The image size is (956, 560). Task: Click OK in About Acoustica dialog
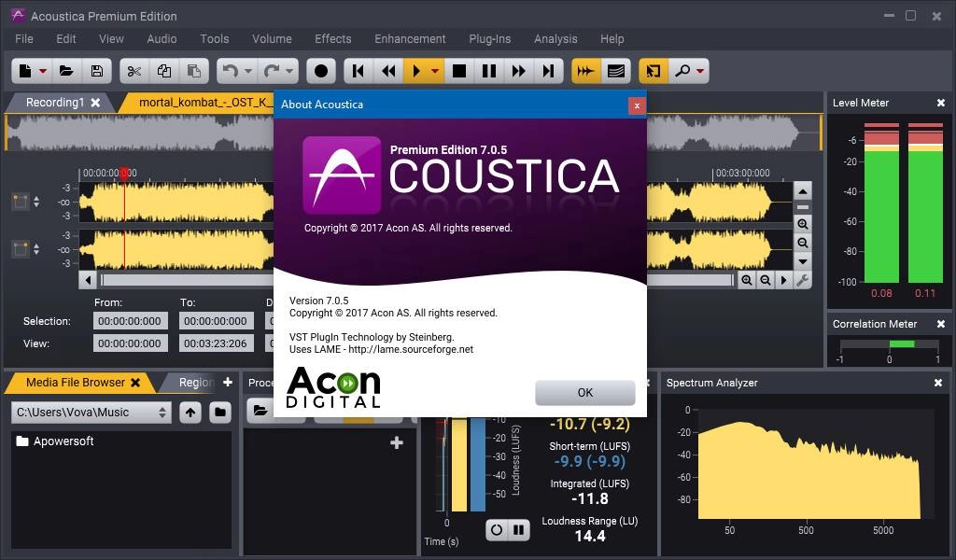584,392
